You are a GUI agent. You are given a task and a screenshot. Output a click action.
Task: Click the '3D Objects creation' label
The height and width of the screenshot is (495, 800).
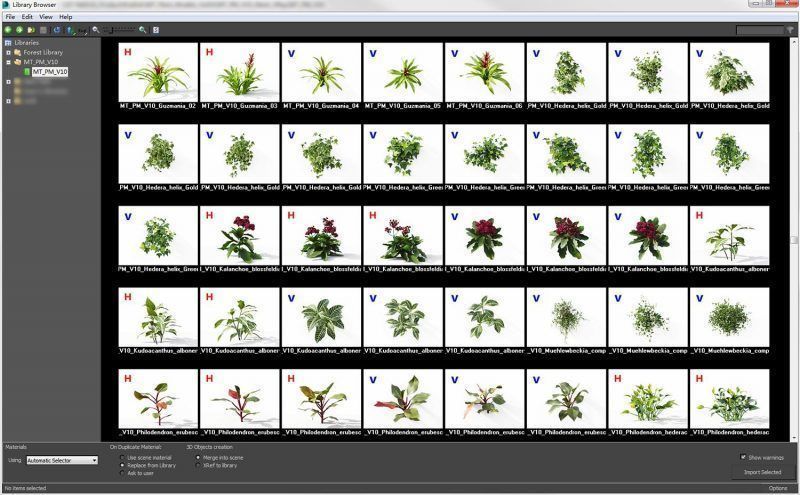coord(210,447)
